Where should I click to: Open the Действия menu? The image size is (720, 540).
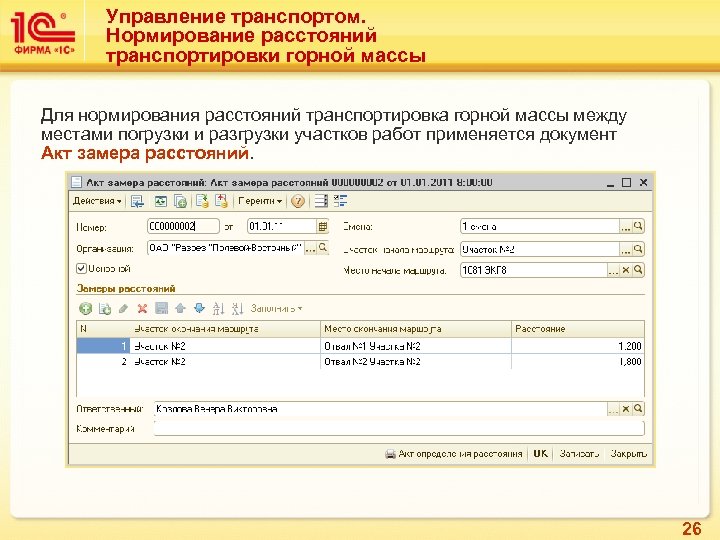97,201
